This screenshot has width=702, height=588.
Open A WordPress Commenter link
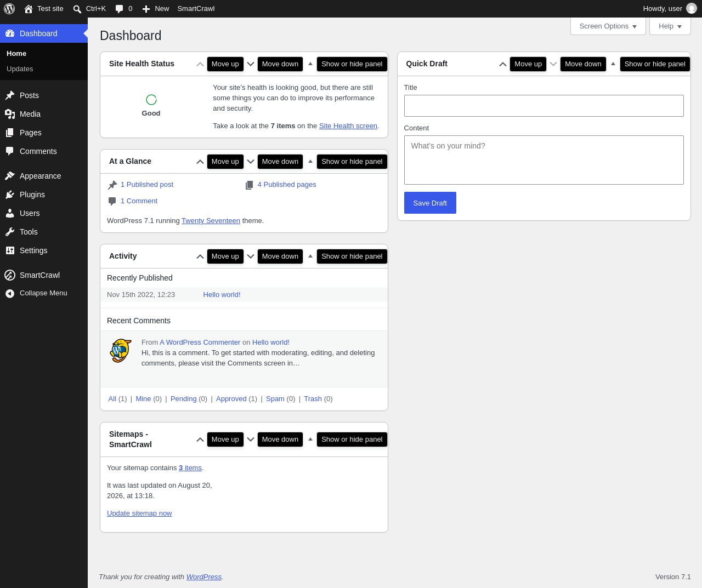200,342
